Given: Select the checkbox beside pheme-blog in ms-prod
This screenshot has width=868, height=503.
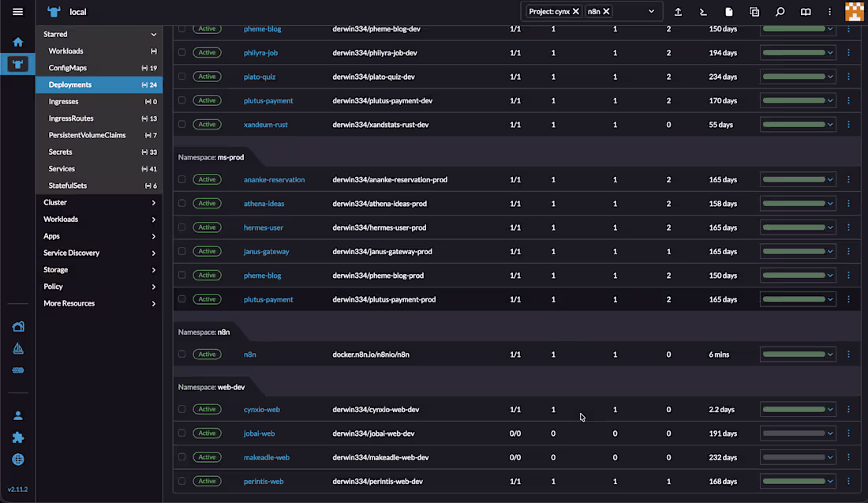Looking at the screenshot, I should point(181,275).
